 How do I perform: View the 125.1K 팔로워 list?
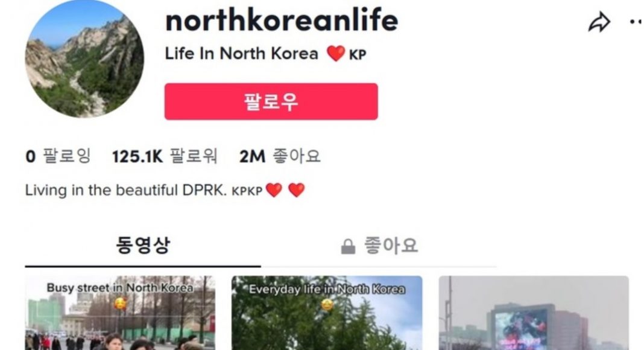[x=165, y=156]
